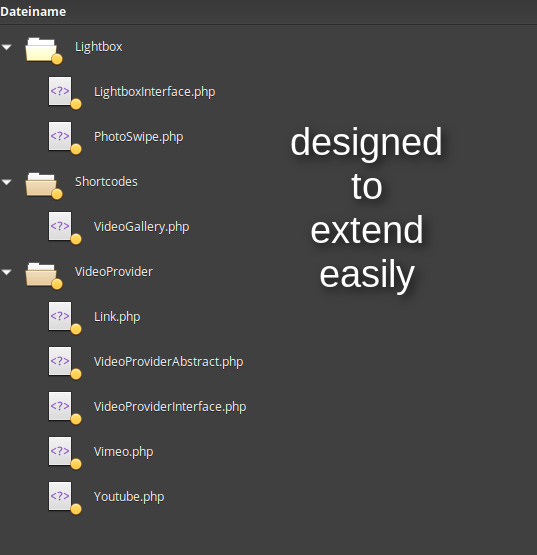
Task: Click the PHP icon for Youtube.php
Action: click(x=64, y=498)
